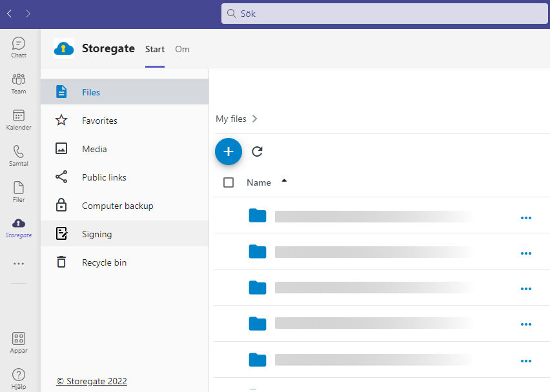Open Chatt in the Teams sidebar
This screenshot has width=550, height=392.
[x=19, y=47]
